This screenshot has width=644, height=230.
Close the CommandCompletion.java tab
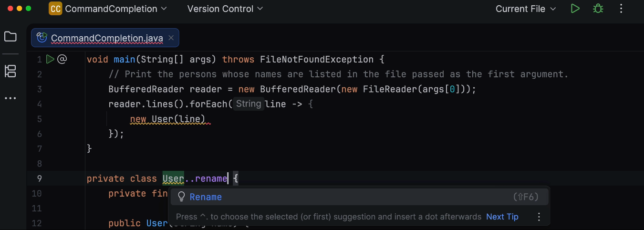171,37
